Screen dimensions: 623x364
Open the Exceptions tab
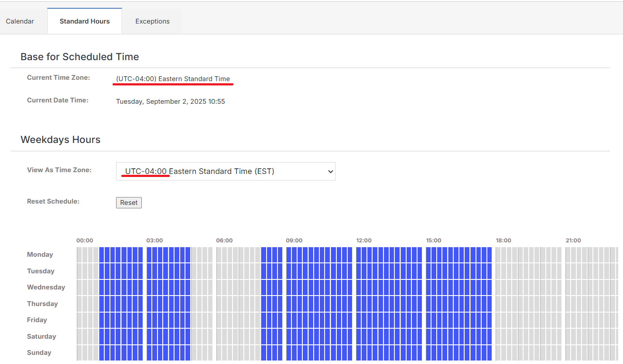point(152,21)
